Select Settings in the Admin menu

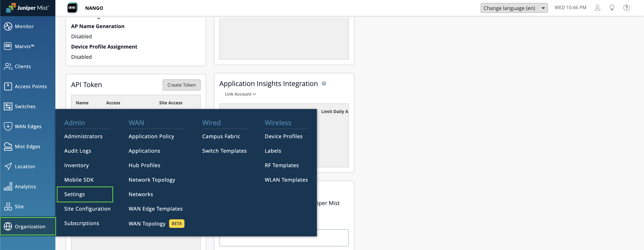pos(75,194)
